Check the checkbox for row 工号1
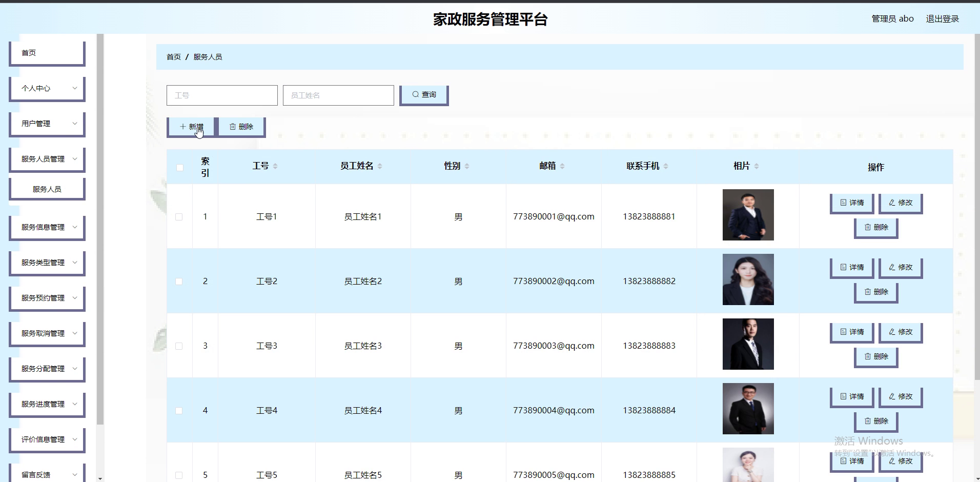The image size is (980, 482). pyautogui.click(x=179, y=217)
